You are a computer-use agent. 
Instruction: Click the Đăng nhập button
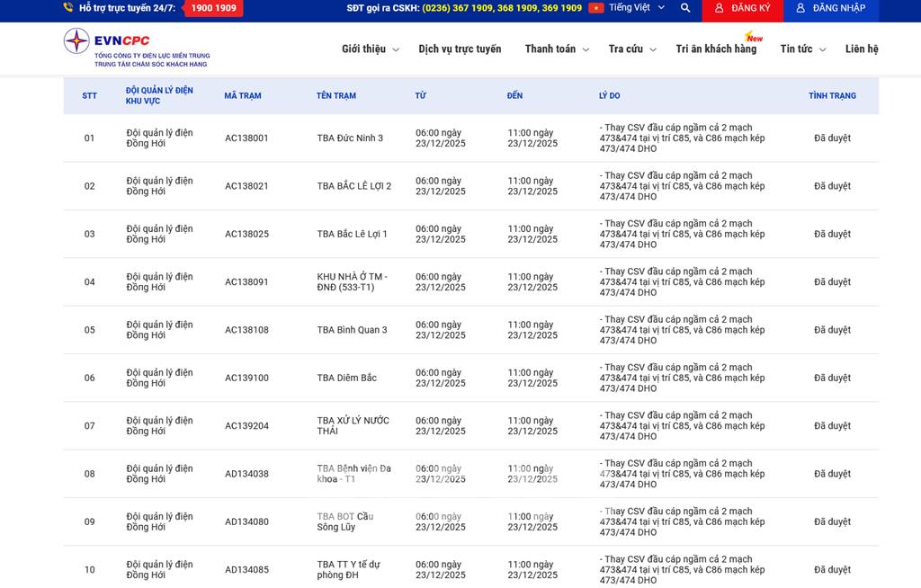[x=830, y=9]
